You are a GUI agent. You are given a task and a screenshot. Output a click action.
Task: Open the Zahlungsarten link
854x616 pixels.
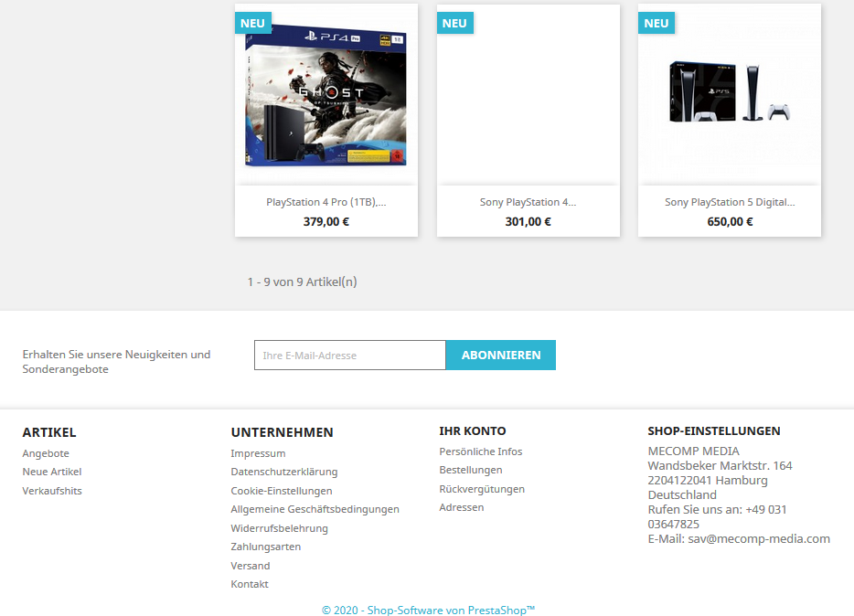tap(266, 547)
